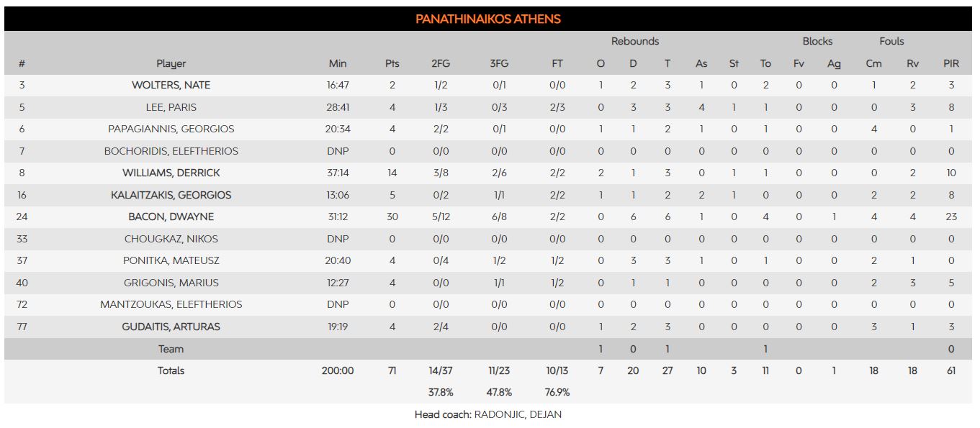Click the Player column header
980x428 pixels.
click(x=171, y=63)
